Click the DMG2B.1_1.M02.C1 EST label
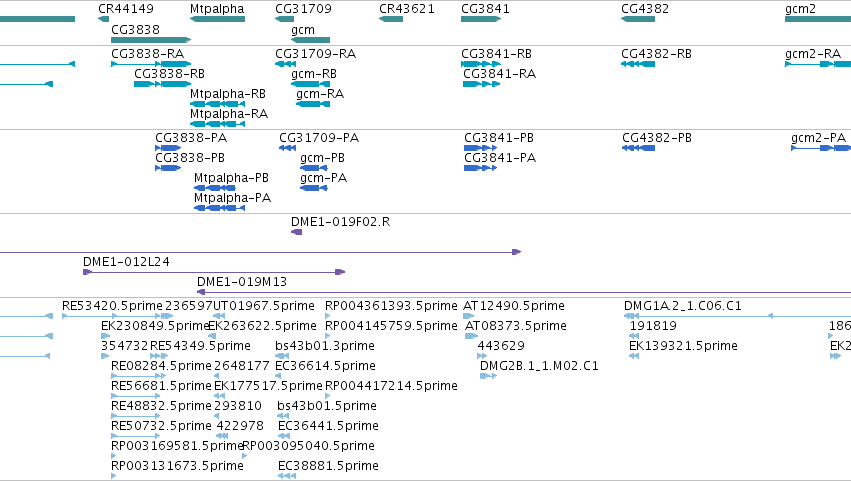The image size is (851, 481). (539, 366)
